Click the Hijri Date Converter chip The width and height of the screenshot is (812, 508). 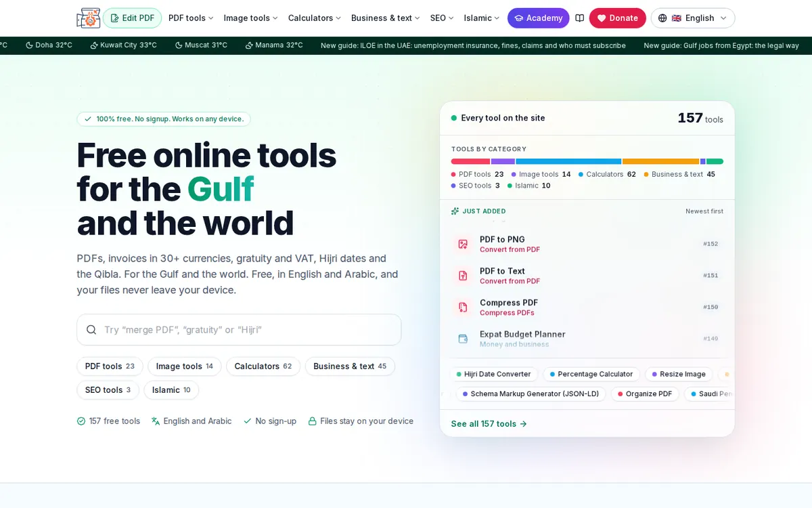click(494, 374)
